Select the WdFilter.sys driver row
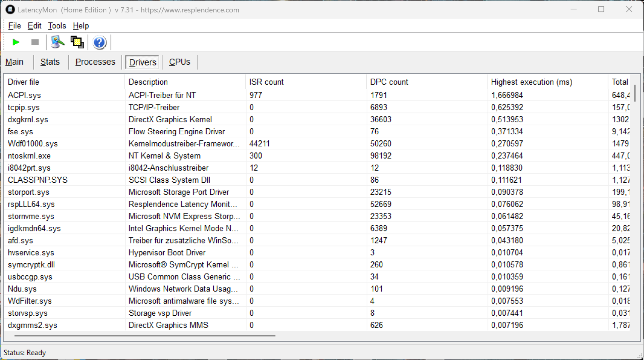This screenshot has height=360, width=644. pyautogui.click(x=317, y=301)
